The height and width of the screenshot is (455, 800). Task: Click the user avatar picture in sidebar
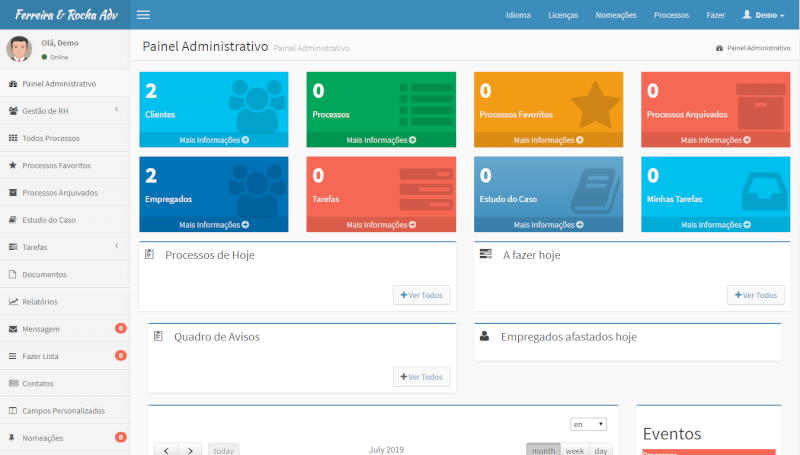pos(19,49)
